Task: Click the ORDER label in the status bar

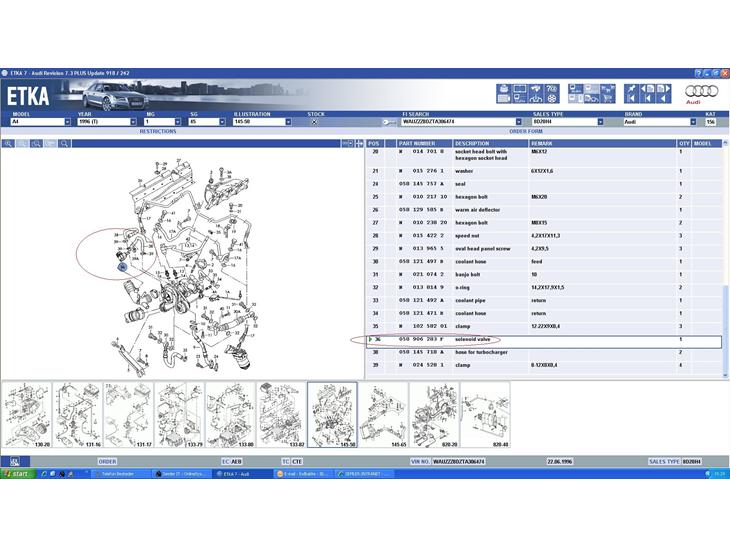Action: [107, 462]
